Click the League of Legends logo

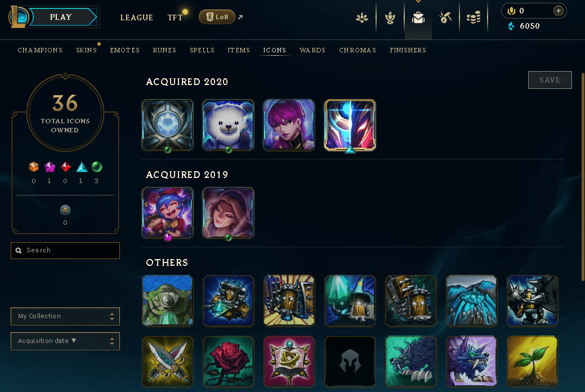pos(18,17)
